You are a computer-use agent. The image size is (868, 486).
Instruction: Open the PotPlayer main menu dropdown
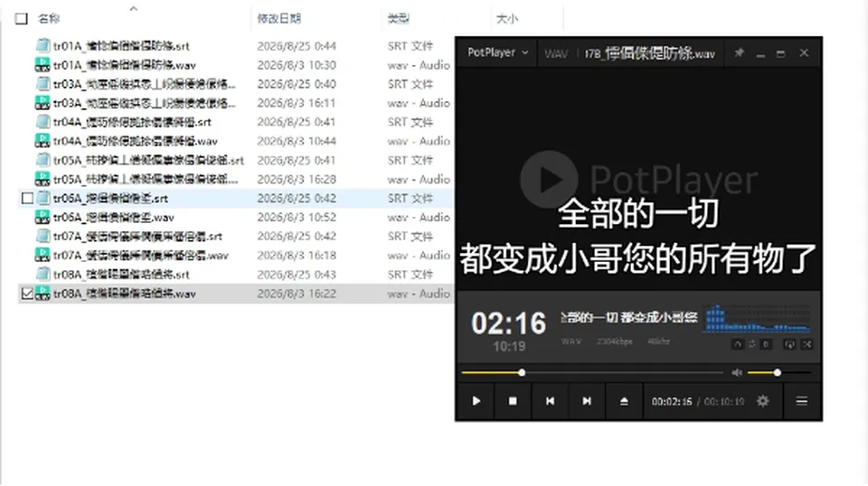tap(497, 52)
